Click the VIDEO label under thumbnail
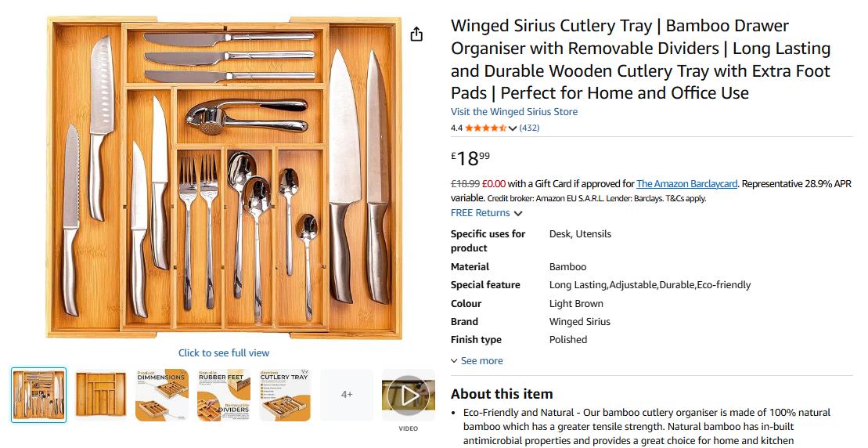 [x=409, y=428]
